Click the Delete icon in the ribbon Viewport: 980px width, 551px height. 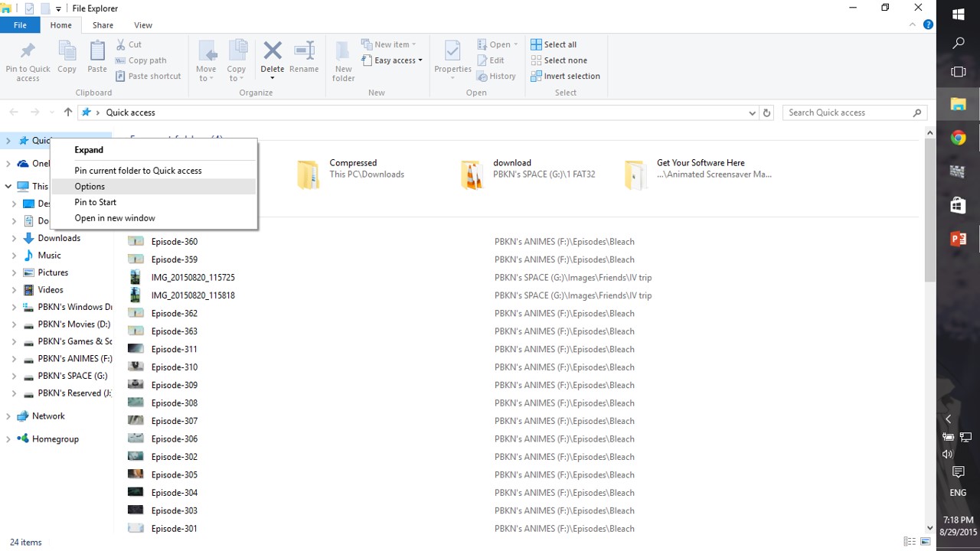coord(272,52)
